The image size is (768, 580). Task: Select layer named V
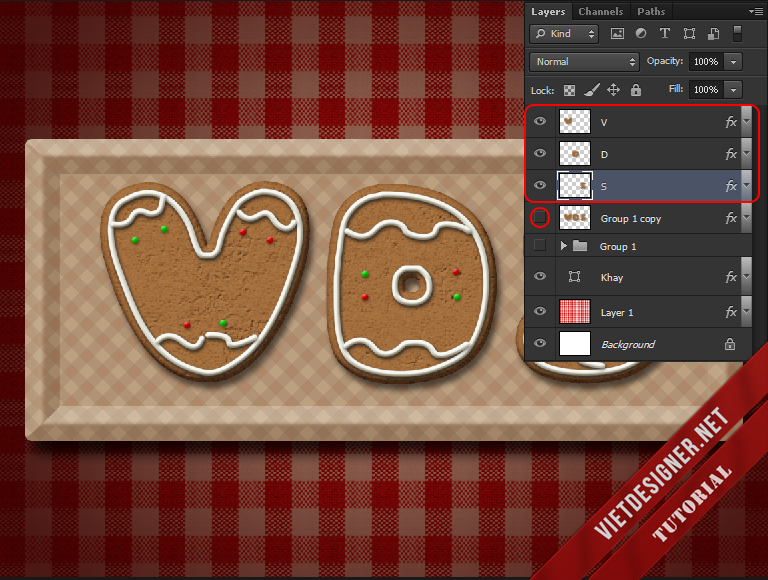click(x=604, y=122)
